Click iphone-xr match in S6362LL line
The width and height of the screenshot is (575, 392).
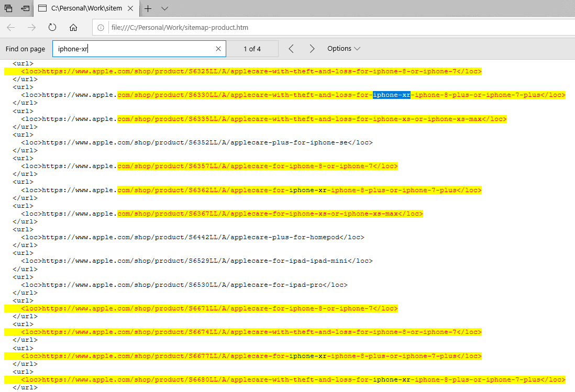(308, 190)
